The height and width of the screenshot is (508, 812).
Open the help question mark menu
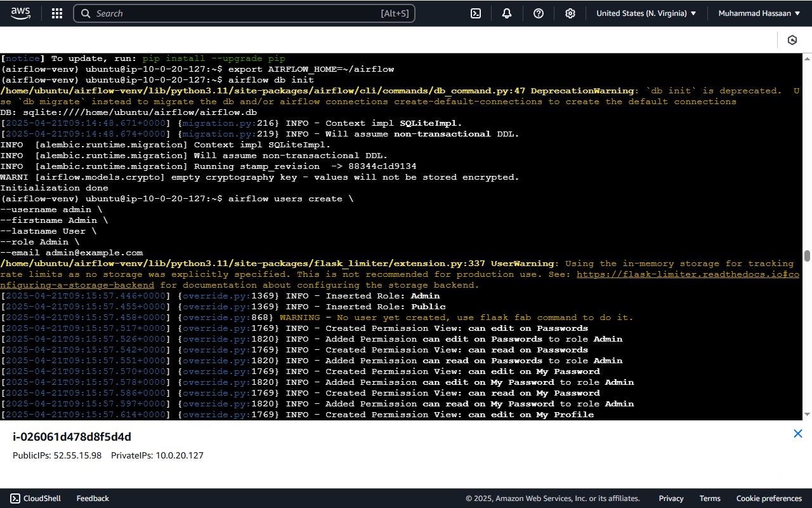tap(539, 13)
